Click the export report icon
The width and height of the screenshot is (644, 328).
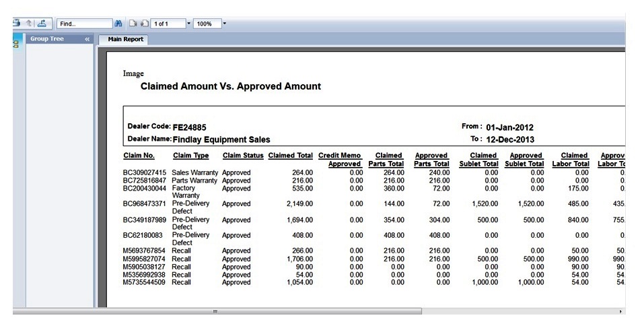click(42, 24)
